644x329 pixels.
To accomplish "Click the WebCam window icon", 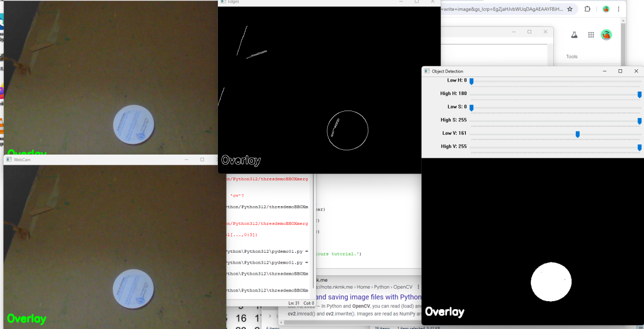I will (9, 159).
